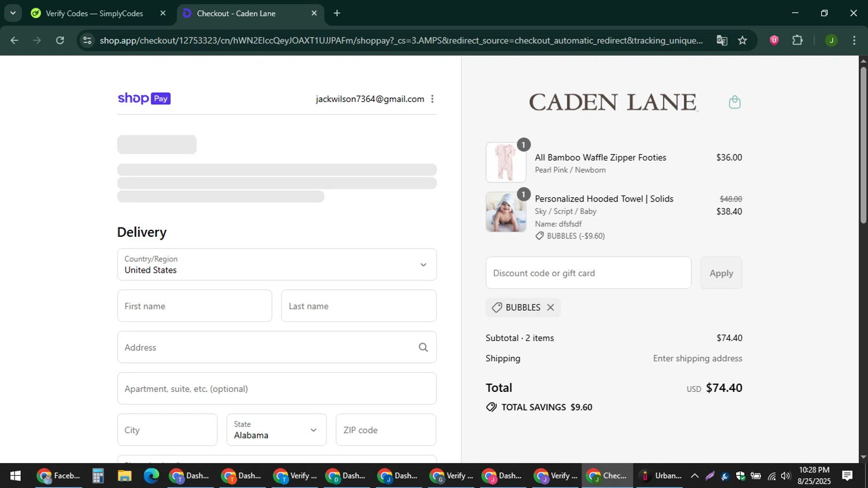Click the browser Forward arrow
Viewport: 868px width, 488px height.
(x=37, y=41)
